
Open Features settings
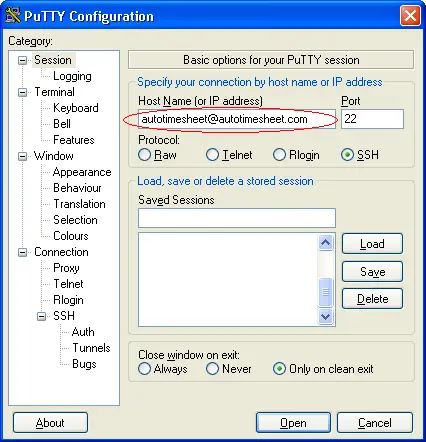74,140
